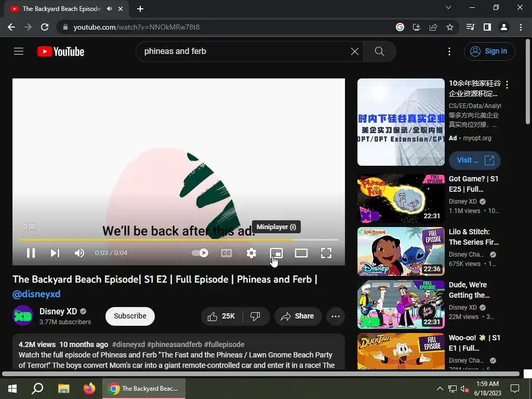Screen dimensions: 532x399
Task: Open Windows taskbar search
Action: (37, 389)
